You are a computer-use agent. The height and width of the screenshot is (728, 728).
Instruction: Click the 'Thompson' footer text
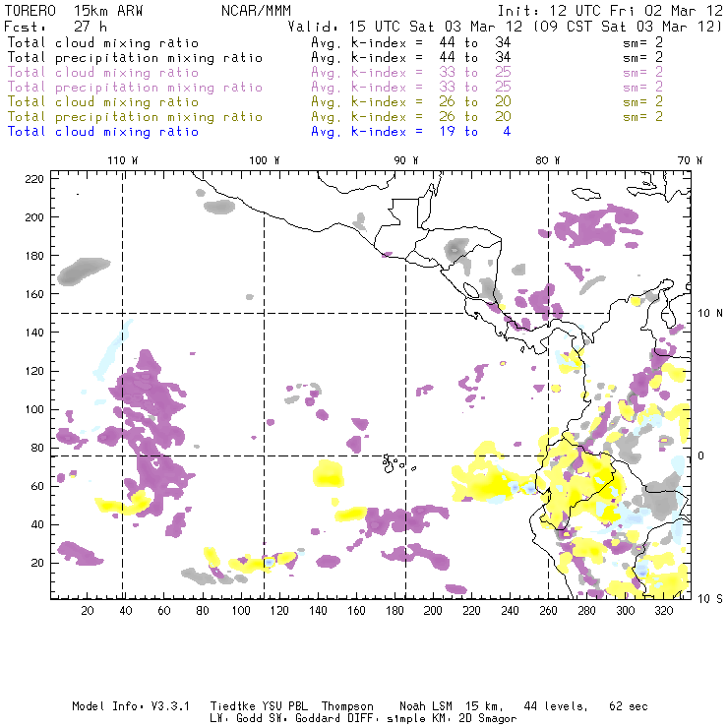[x=347, y=706]
